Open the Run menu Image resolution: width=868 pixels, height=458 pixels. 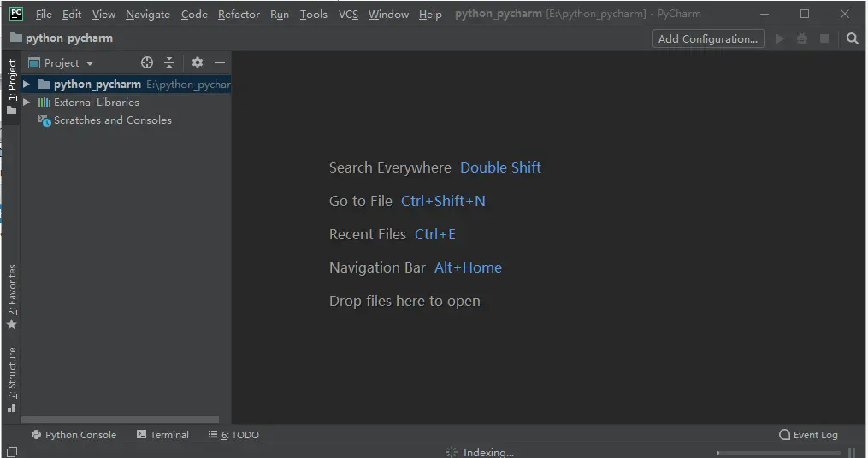pyautogui.click(x=280, y=15)
